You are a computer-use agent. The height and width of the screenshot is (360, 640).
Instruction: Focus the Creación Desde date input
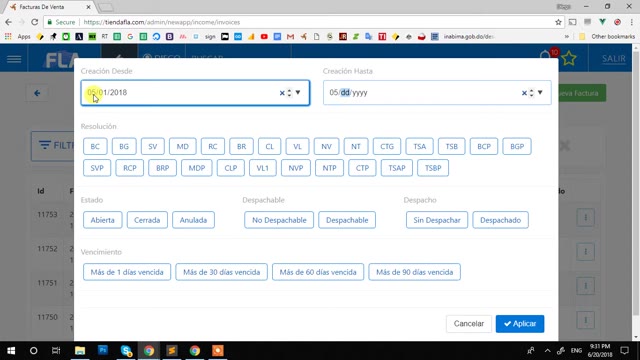point(195,93)
